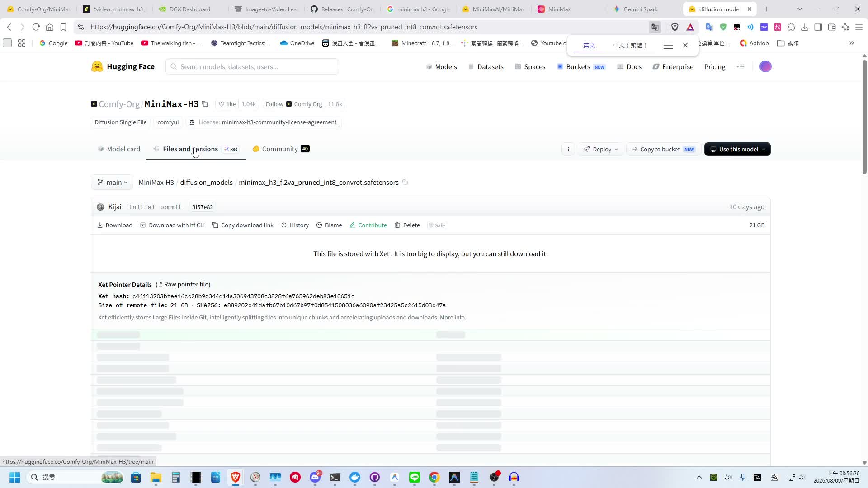Click Copy to bucket button
Screen dimensions: 868x488
point(663,149)
